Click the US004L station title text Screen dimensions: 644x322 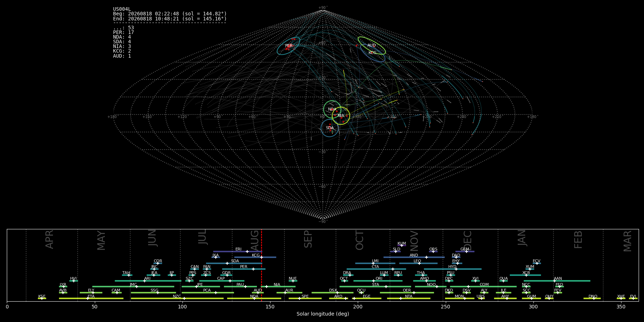(122, 9)
